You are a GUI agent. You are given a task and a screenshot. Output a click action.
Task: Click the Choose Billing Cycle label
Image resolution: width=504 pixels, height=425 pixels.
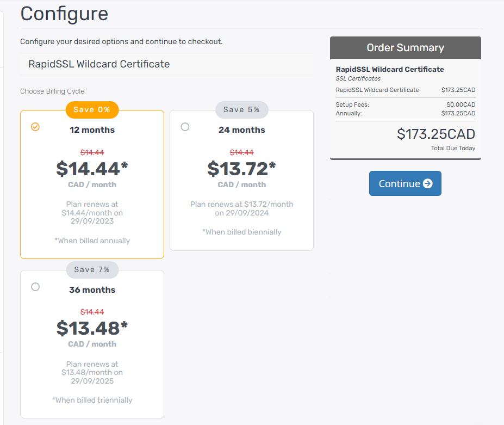(52, 91)
